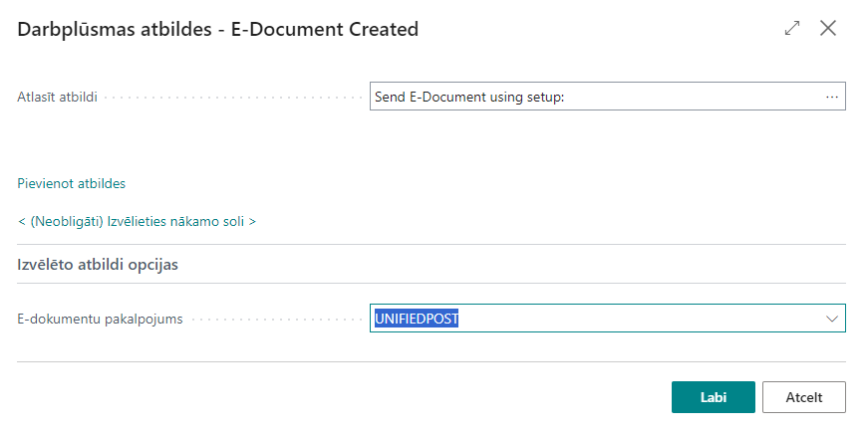The width and height of the screenshot is (868, 435).
Task: Click empty space right of UNIFIEDPOST in combo box
Action: (x=638, y=319)
